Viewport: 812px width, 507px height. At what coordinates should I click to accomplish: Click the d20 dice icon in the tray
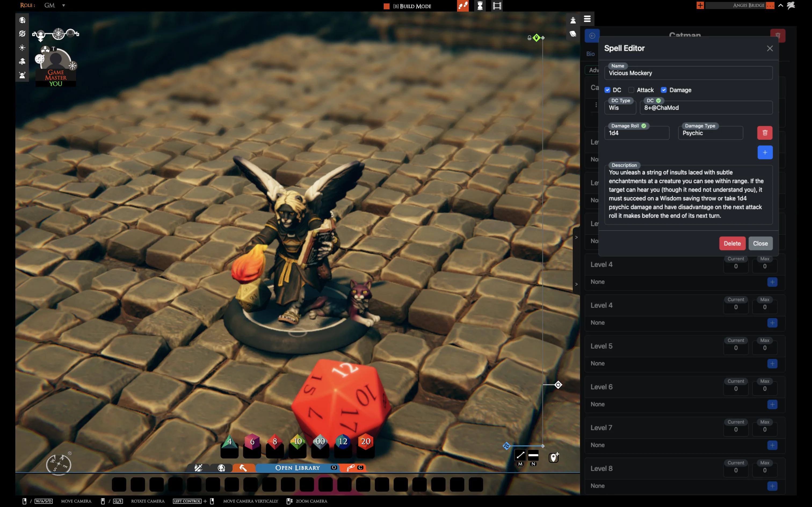click(365, 441)
